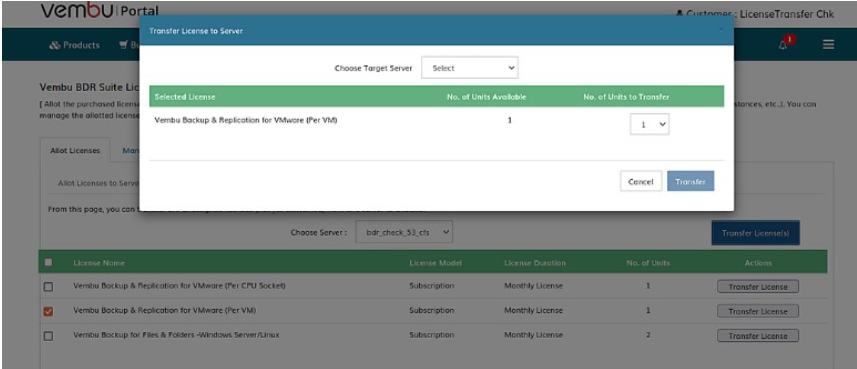This screenshot has width=857, height=369.
Task: Click the License Duration column header
Action: tap(535, 263)
